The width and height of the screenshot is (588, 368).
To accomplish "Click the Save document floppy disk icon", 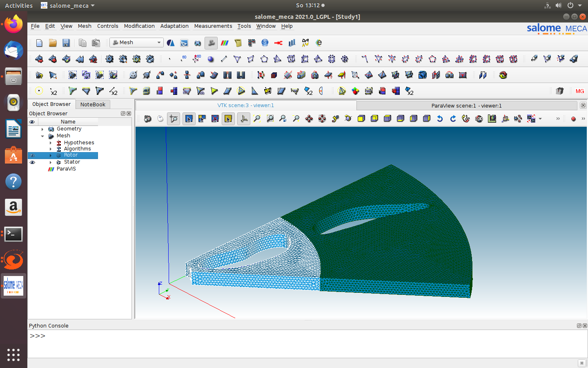I will tap(66, 43).
